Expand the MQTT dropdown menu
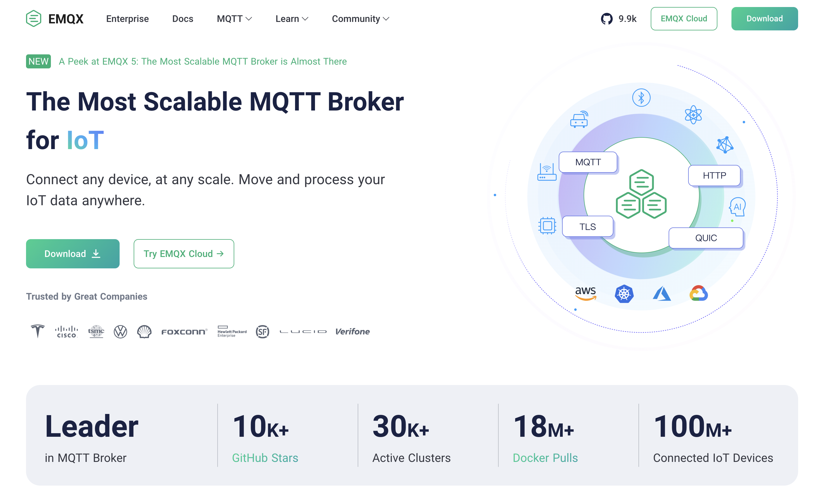Screen dimensions: 830x504 tap(234, 18)
